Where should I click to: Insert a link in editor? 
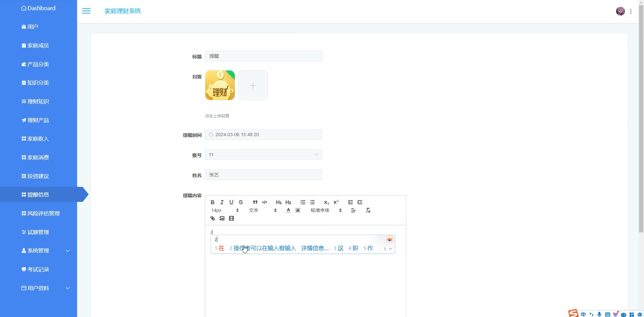click(213, 218)
